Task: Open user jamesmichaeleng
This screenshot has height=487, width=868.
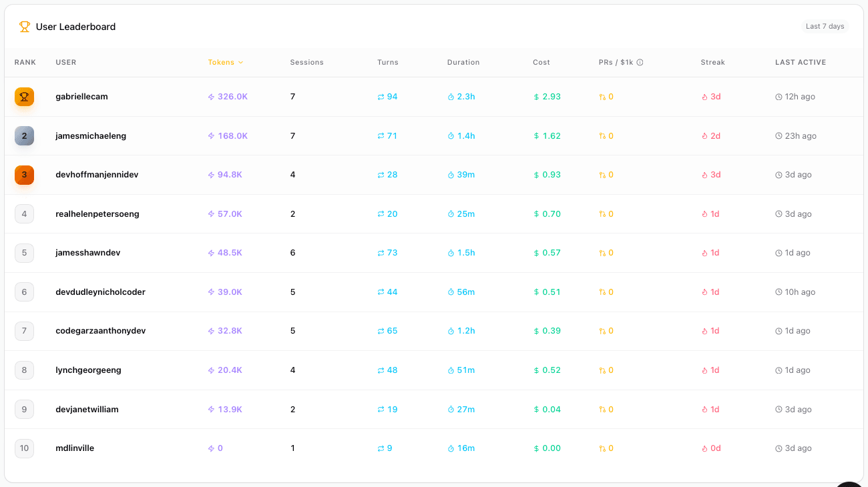Action: point(91,135)
